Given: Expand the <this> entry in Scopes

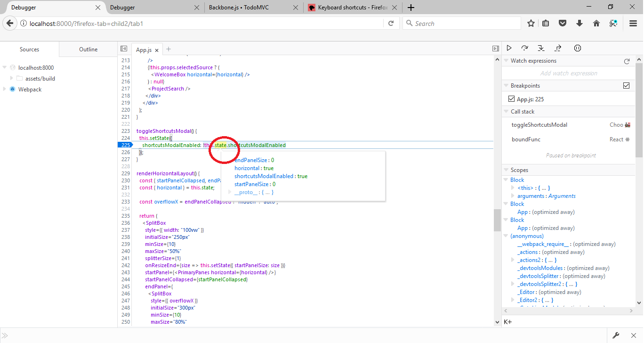Looking at the screenshot, I should click(512, 188).
